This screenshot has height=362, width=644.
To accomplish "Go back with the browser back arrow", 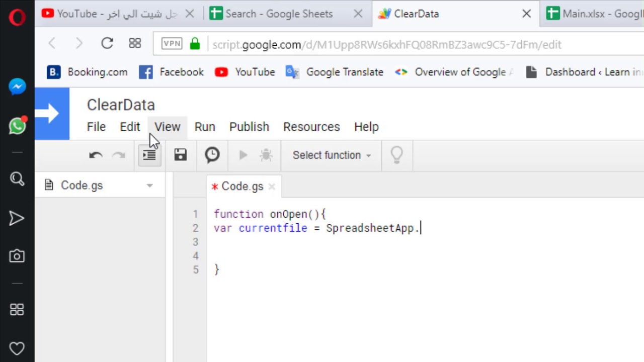I will [52, 44].
